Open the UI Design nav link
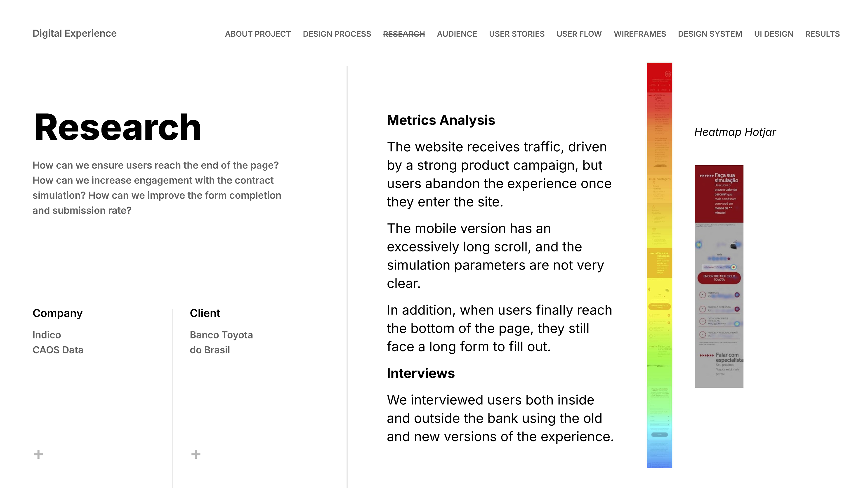The height and width of the screenshot is (488, 868). (774, 34)
